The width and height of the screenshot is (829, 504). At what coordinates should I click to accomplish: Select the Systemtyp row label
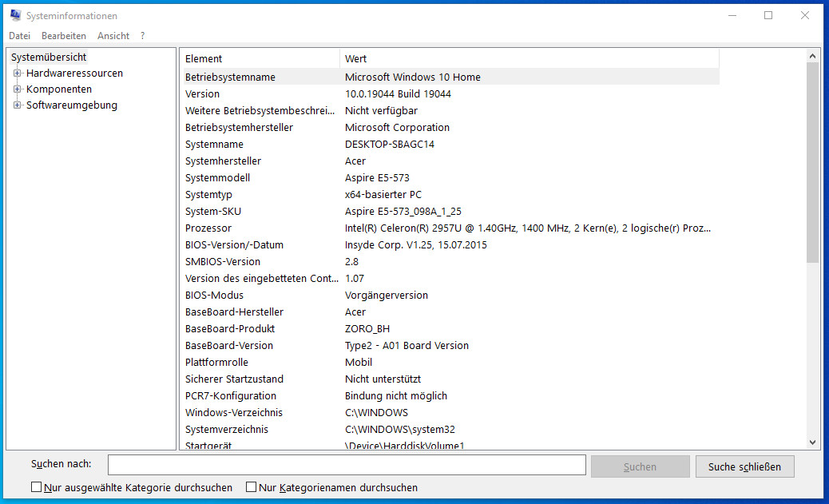208,195
